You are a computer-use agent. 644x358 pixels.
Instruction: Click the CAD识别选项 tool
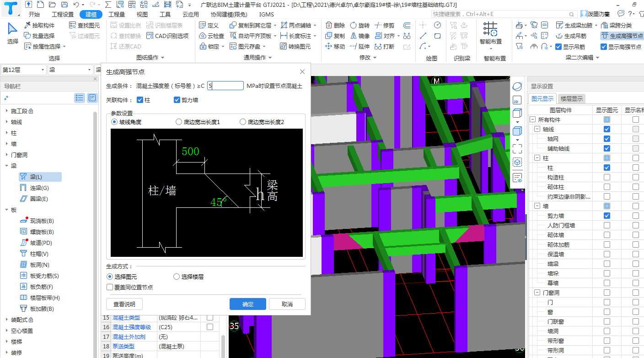pos(167,36)
